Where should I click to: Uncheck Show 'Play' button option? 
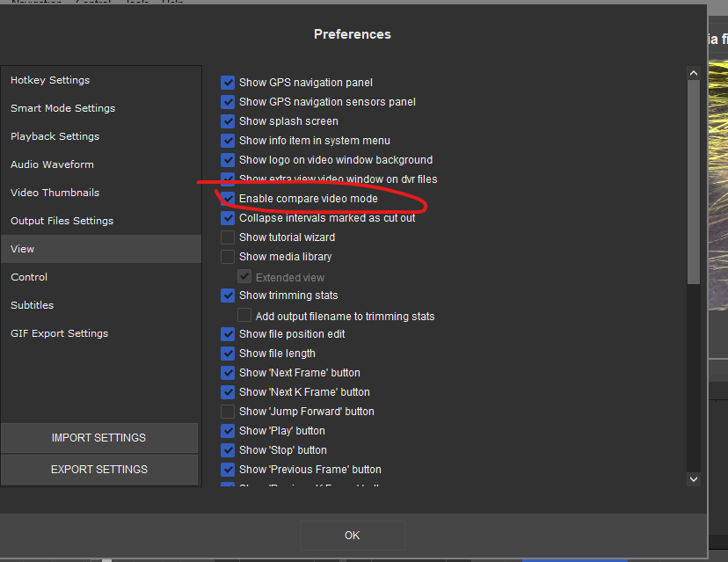[229, 431]
